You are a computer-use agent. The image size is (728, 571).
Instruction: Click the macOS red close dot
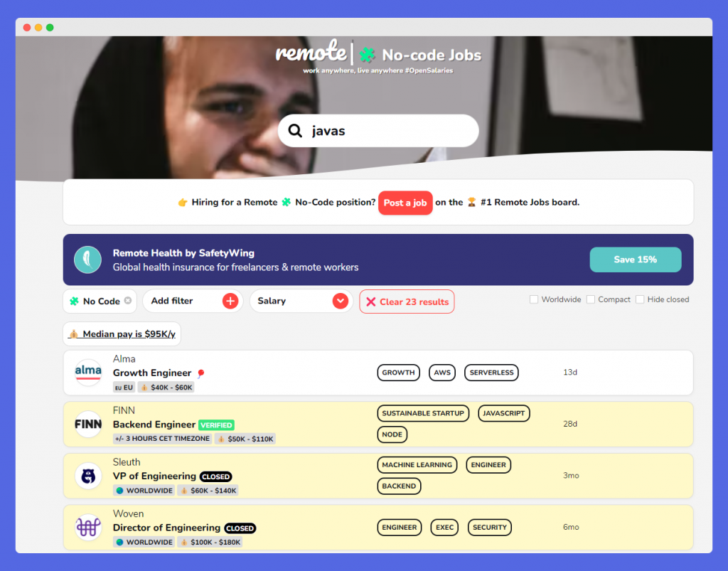click(x=27, y=28)
